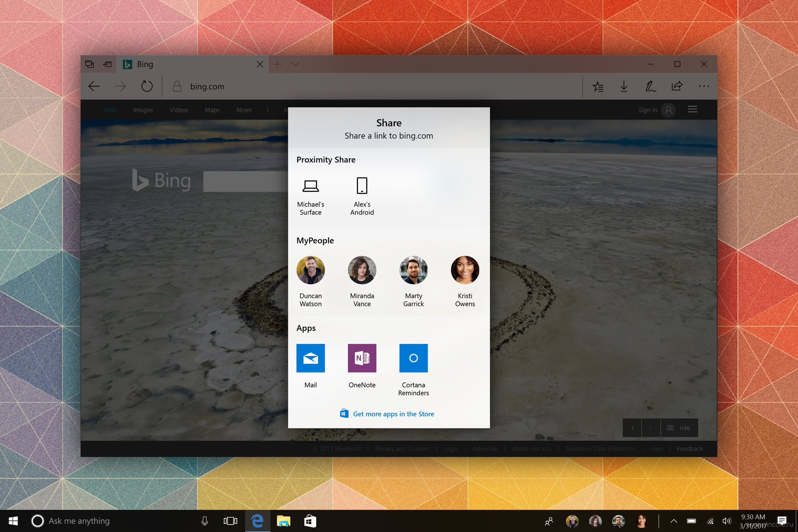
Task: Click Help link in Bing footer
Action: (x=656, y=449)
